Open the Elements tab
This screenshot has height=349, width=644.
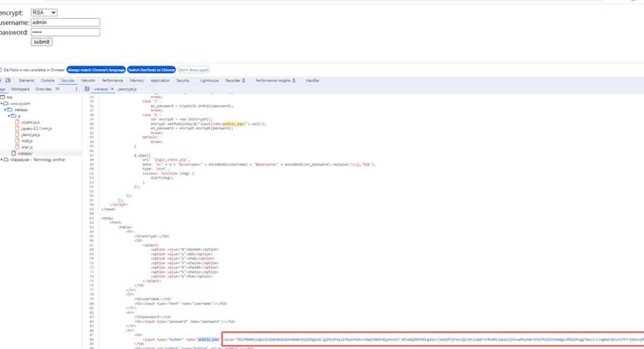(x=26, y=81)
